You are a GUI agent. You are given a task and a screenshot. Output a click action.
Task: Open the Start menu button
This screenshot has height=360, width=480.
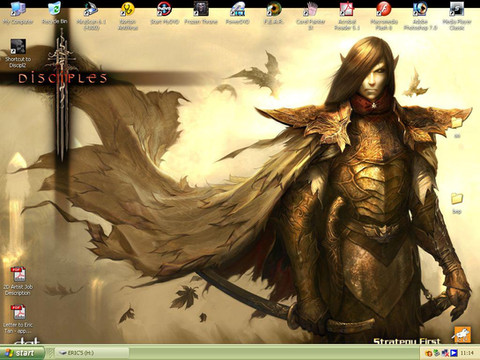[x=22, y=353]
